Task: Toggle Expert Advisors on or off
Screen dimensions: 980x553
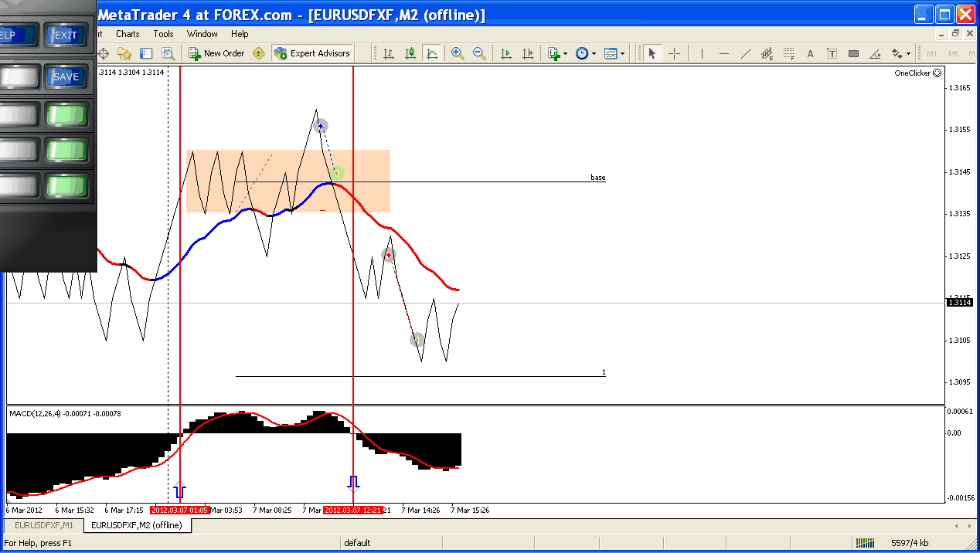Action: (x=312, y=53)
